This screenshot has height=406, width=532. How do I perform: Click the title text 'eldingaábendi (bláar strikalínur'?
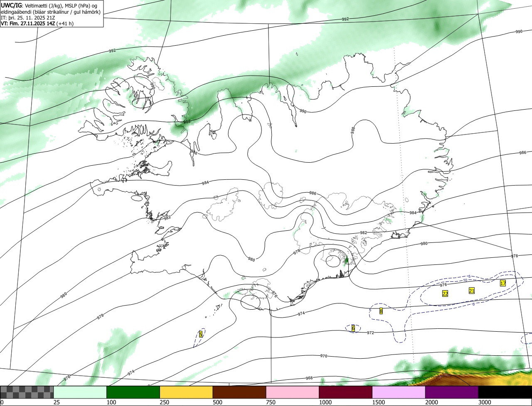[34, 12]
